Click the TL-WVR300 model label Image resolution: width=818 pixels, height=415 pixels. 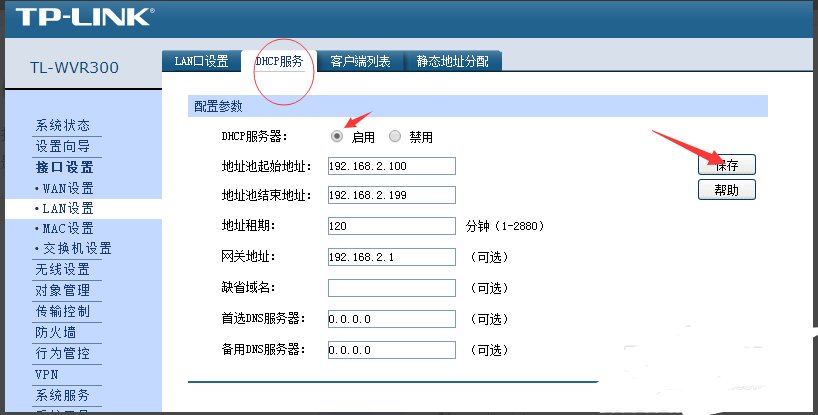coord(74,67)
